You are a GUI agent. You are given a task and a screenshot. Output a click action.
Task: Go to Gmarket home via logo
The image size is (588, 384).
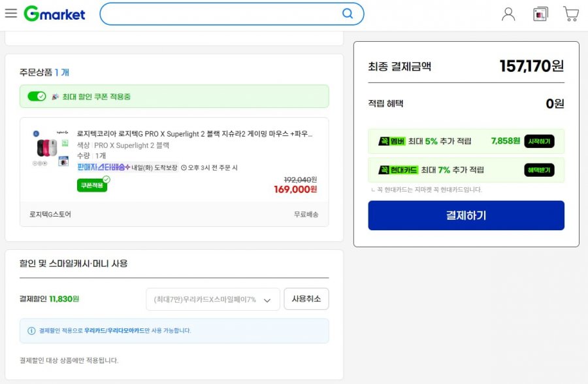(54, 14)
